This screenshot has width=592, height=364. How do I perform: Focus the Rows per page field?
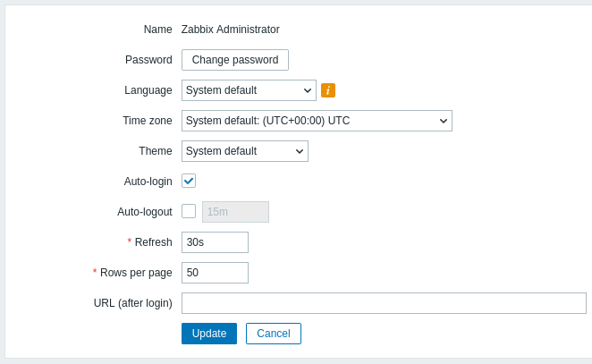click(x=215, y=273)
